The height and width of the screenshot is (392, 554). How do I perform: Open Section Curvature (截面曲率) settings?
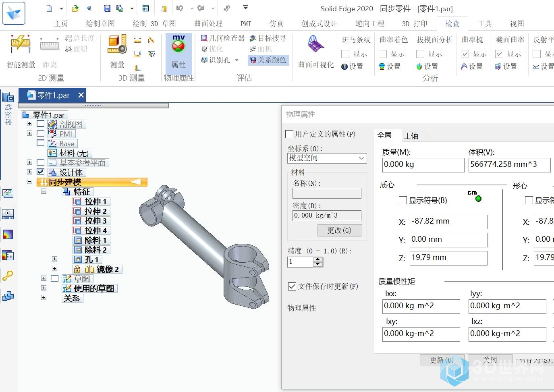tap(506, 66)
